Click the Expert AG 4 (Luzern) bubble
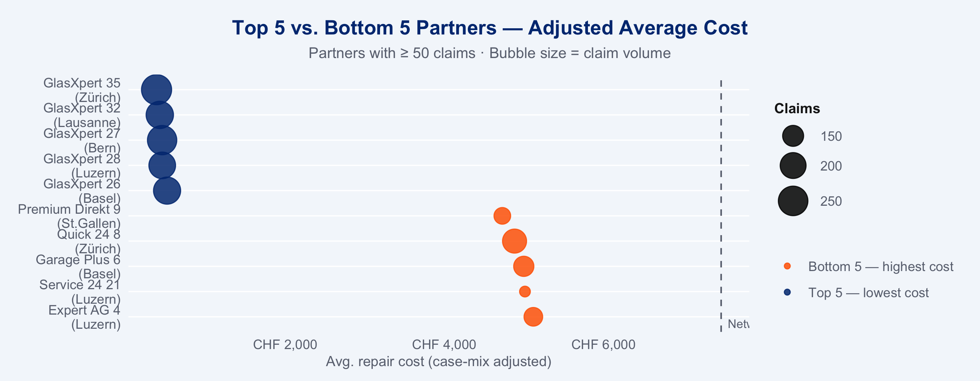Viewport: 980px width, 381px height. [x=533, y=317]
